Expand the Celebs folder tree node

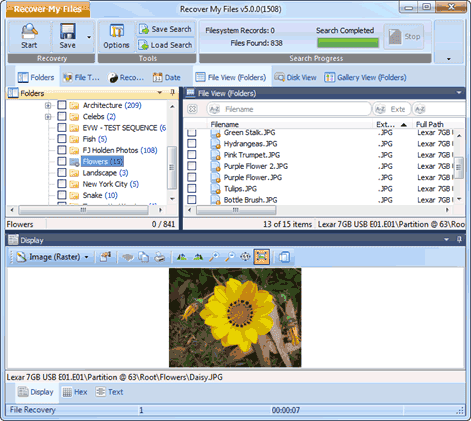[x=48, y=117]
